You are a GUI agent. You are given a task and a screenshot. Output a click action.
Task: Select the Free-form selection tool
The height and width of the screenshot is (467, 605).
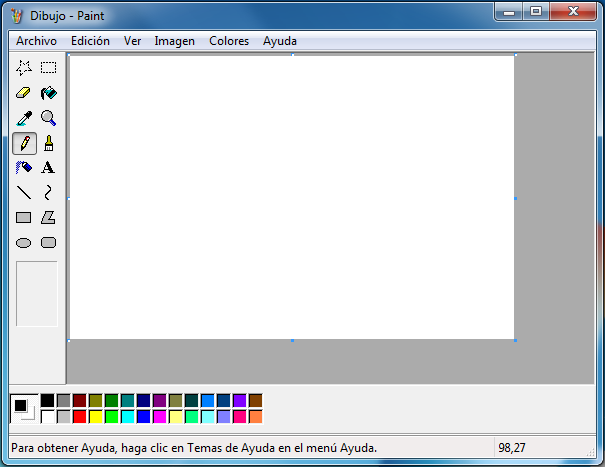coord(24,68)
